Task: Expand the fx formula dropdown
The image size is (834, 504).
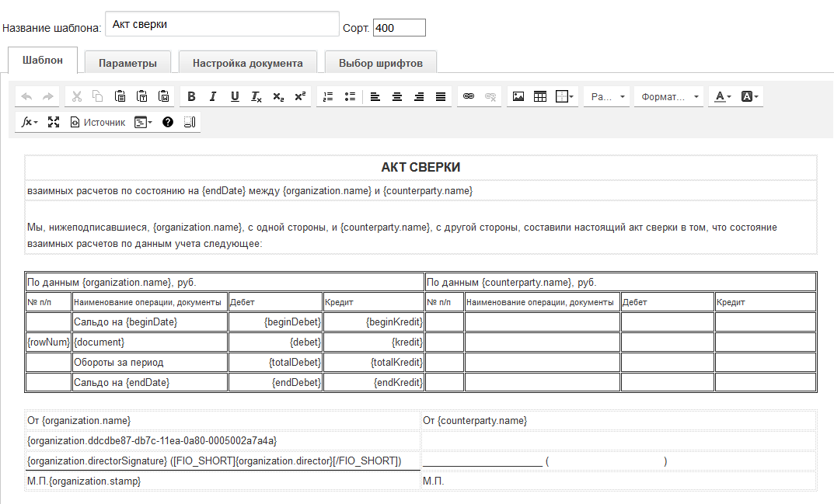Action: click(30, 122)
